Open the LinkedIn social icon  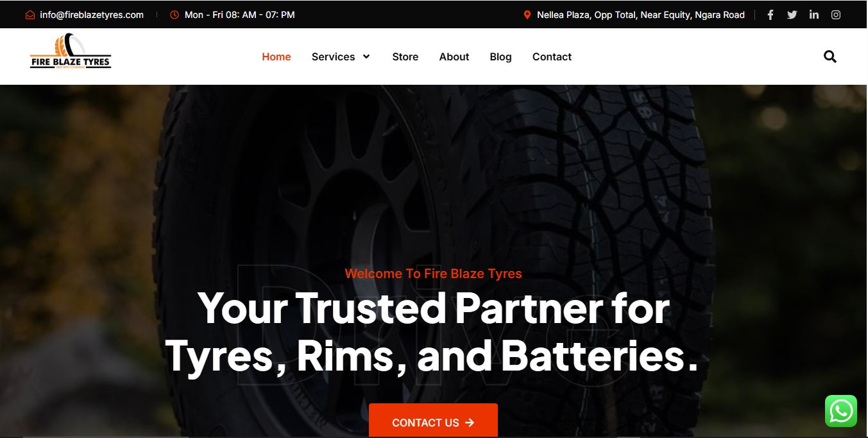click(814, 15)
